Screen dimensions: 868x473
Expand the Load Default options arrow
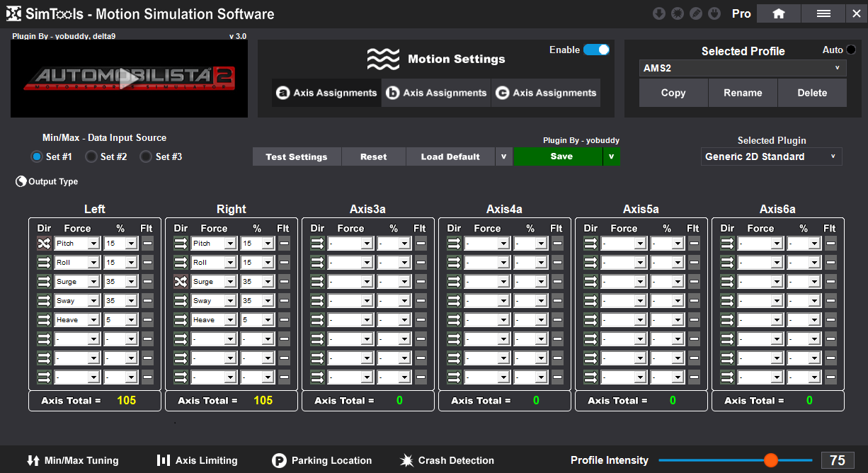point(504,156)
